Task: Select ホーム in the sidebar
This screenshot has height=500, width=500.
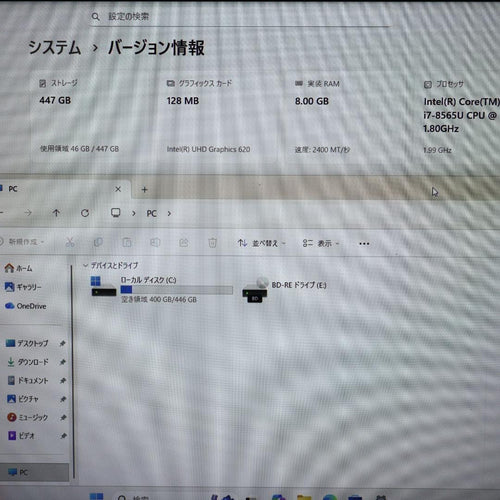Action: 18,268
